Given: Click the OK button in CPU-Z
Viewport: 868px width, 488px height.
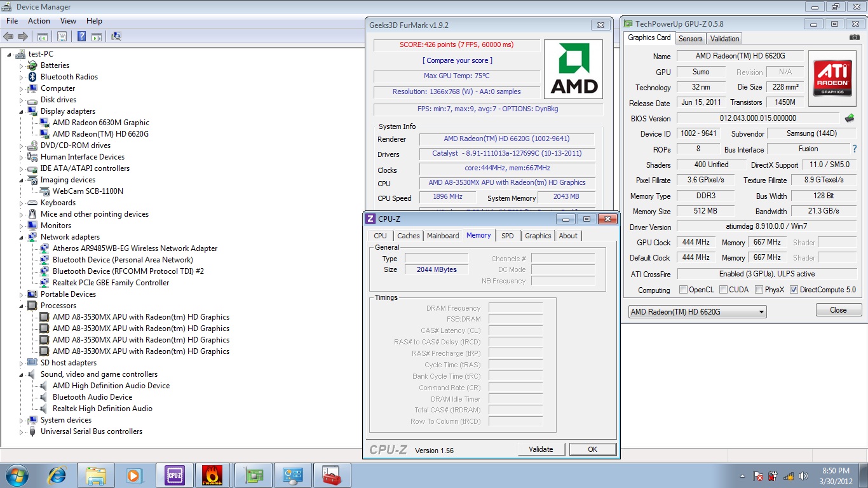Looking at the screenshot, I should [x=593, y=449].
